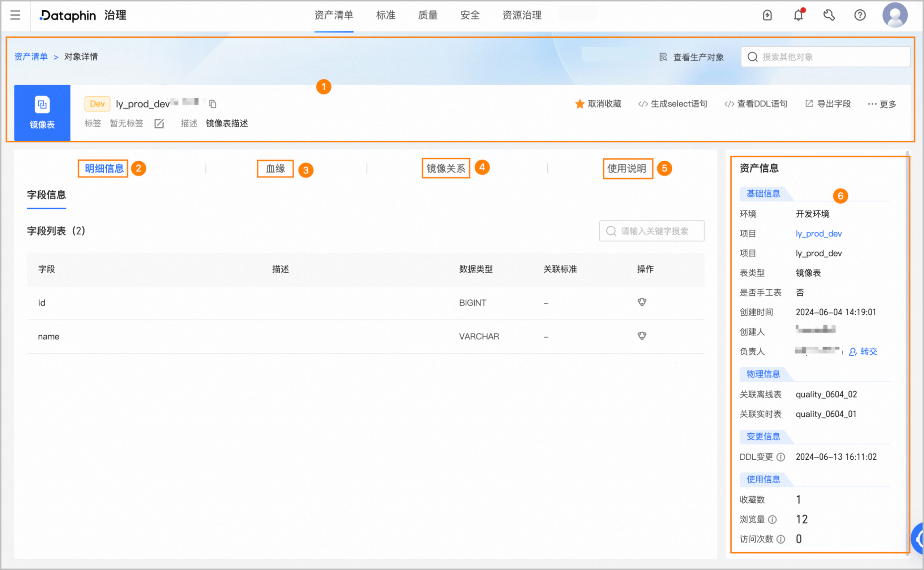Viewport: 924px width, 570px height.
Task: Switch to 质量 top menu
Action: pos(428,16)
